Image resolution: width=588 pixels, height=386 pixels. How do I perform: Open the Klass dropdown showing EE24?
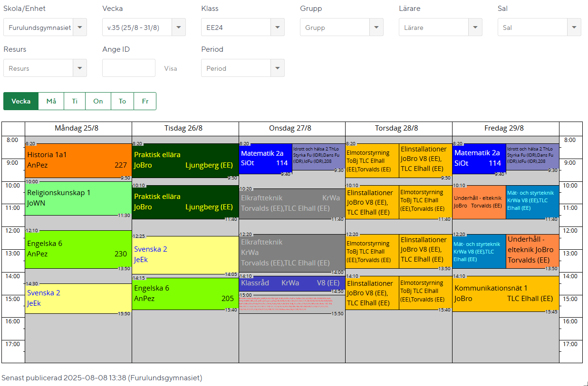278,28
